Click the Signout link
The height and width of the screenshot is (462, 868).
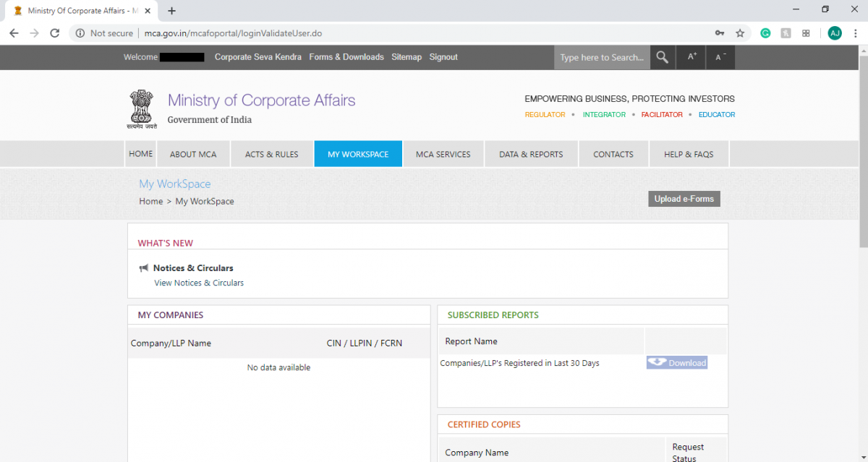(x=443, y=56)
